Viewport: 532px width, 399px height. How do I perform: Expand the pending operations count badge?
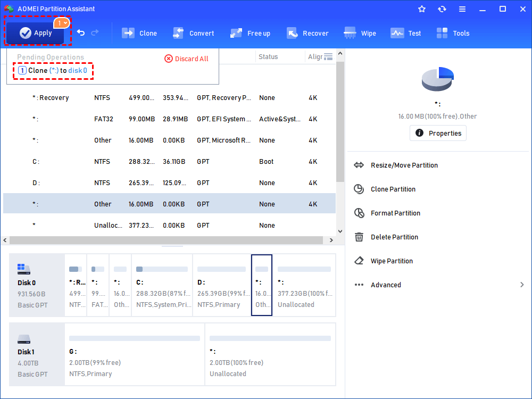tap(62, 23)
